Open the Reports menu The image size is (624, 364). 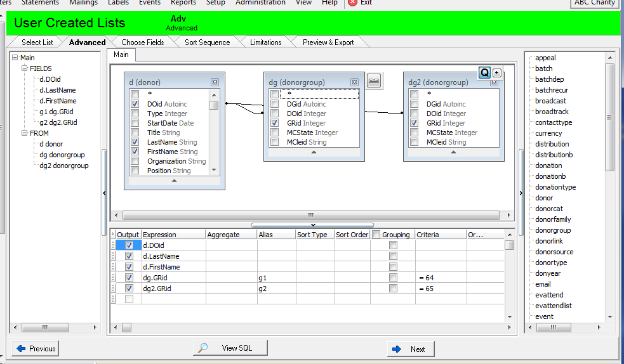click(x=183, y=3)
